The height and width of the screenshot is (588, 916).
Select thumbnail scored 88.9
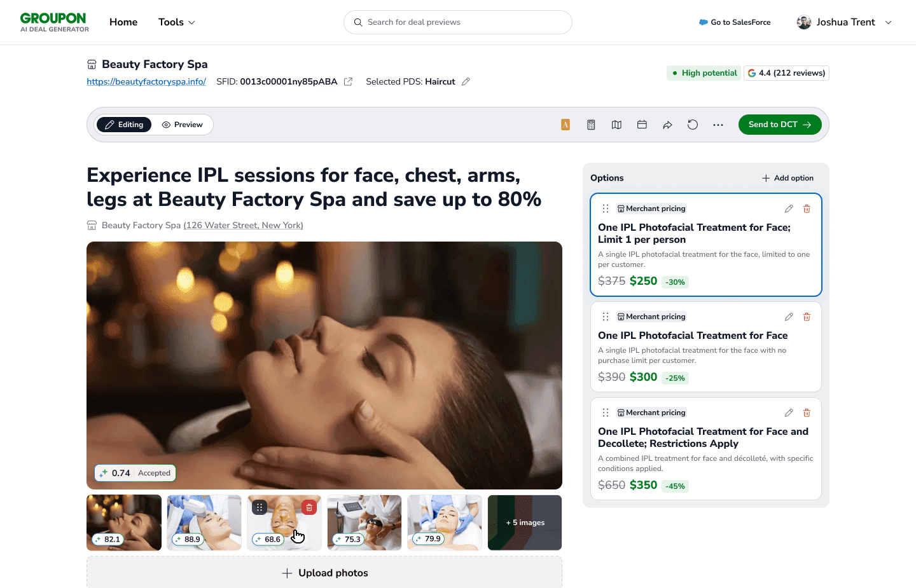[x=204, y=523]
